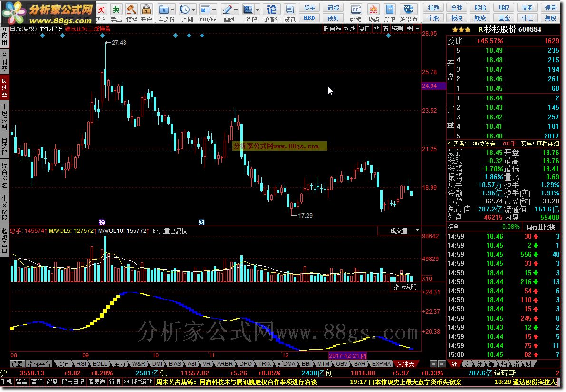Click the 指标说明 button

[405, 287]
